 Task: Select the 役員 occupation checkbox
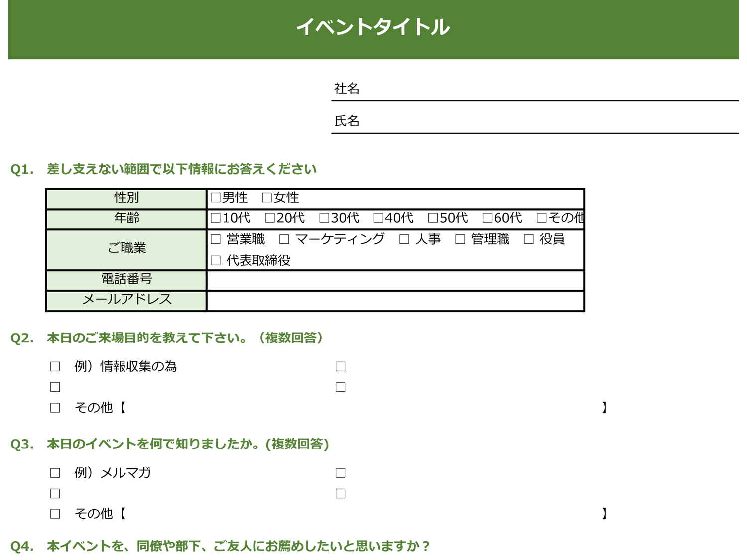click(529, 239)
